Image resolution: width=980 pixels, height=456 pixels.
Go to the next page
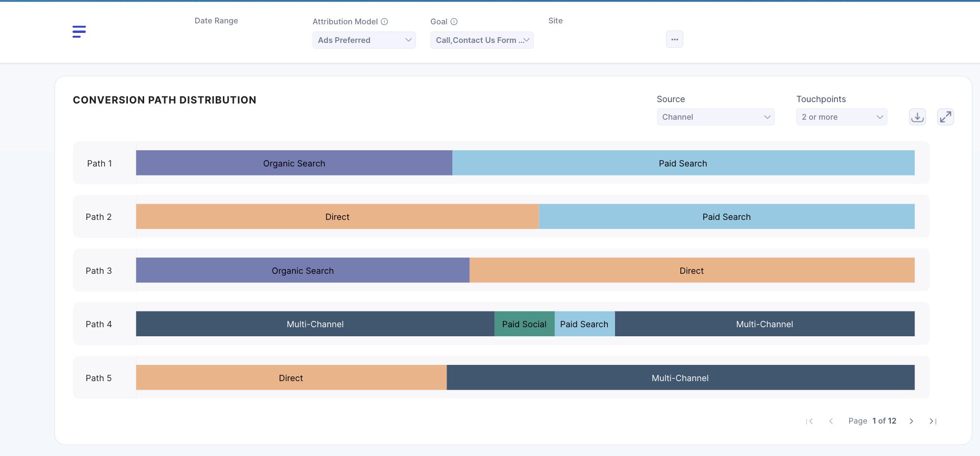click(911, 421)
